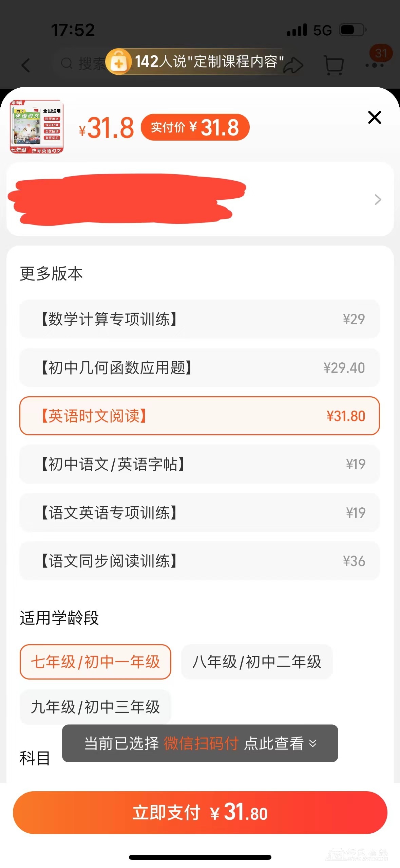The image size is (400, 868).
Task: Pick 语文同步阅读训练 version
Action: (x=199, y=561)
